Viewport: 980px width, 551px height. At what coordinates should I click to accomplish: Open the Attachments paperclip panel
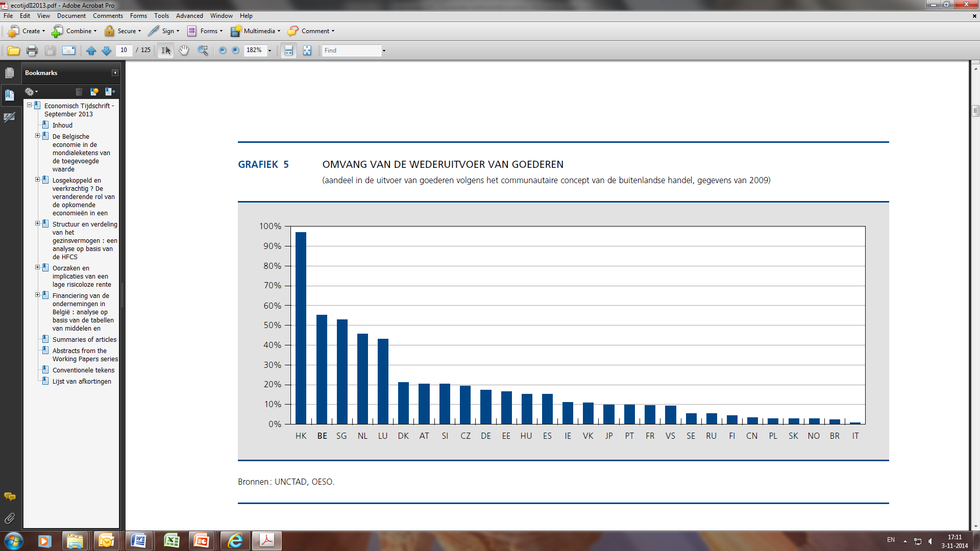point(9,518)
